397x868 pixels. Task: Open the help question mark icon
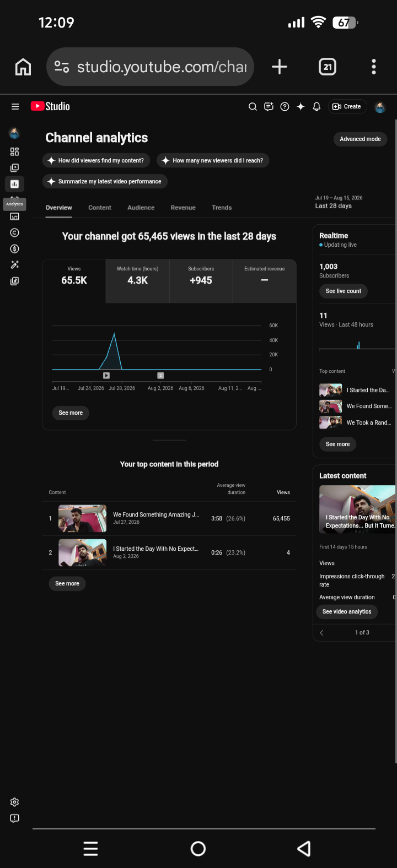(285, 107)
